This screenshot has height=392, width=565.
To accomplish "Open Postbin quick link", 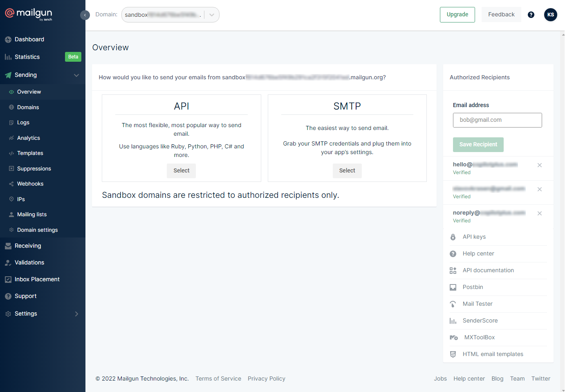I will [473, 287].
